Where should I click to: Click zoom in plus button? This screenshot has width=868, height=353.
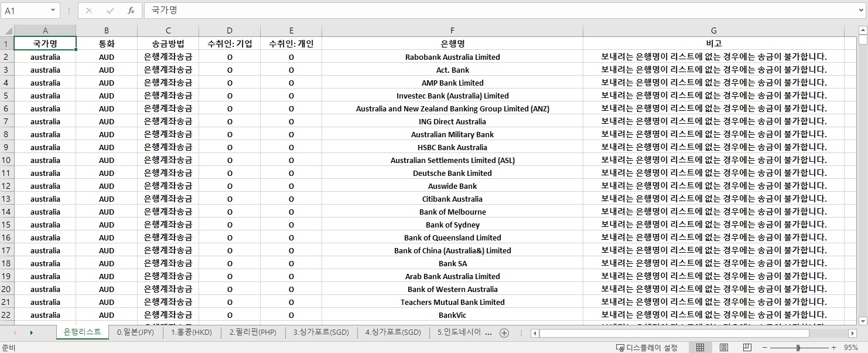tap(833, 347)
